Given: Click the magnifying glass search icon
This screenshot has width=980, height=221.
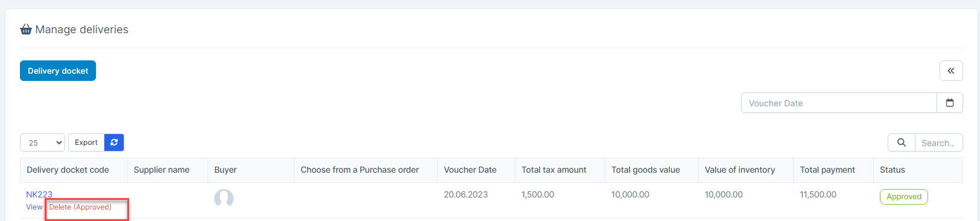Looking at the screenshot, I should [901, 143].
